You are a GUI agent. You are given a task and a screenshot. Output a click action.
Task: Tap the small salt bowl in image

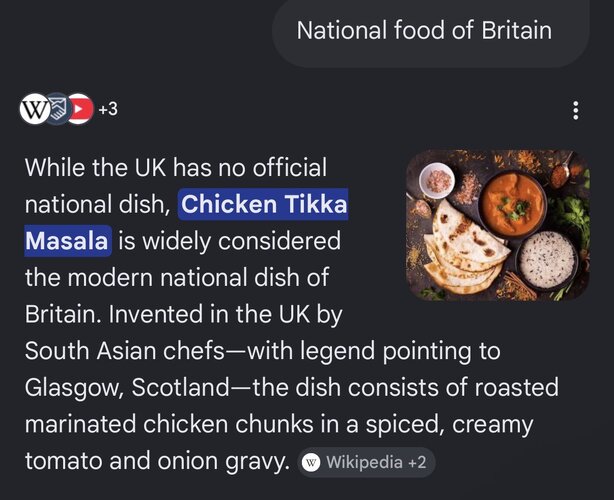[x=437, y=181]
